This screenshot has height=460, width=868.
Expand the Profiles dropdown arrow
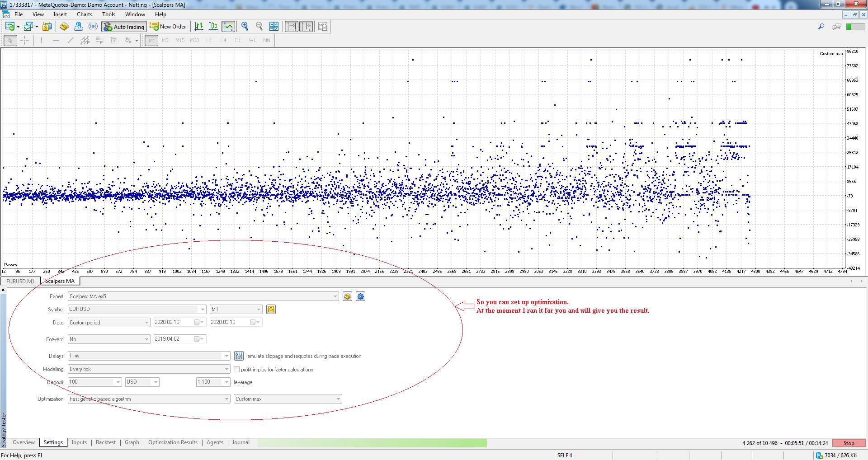[37, 27]
